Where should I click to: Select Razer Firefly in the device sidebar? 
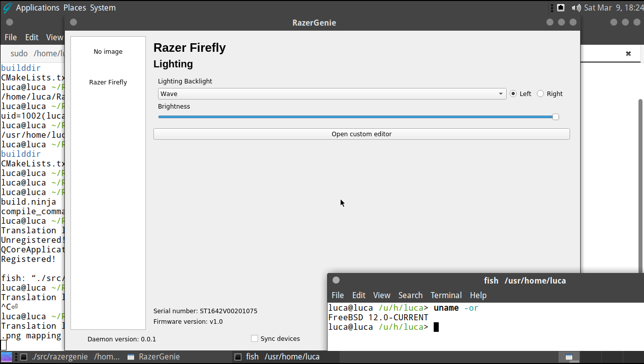click(107, 82)
